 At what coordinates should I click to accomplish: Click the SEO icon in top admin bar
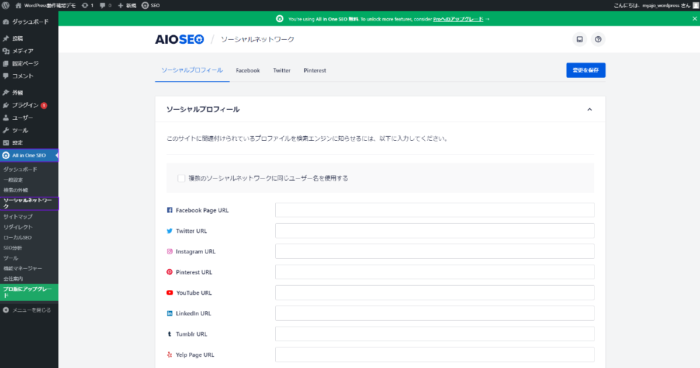pyautogui.click(x=151, y=5)
